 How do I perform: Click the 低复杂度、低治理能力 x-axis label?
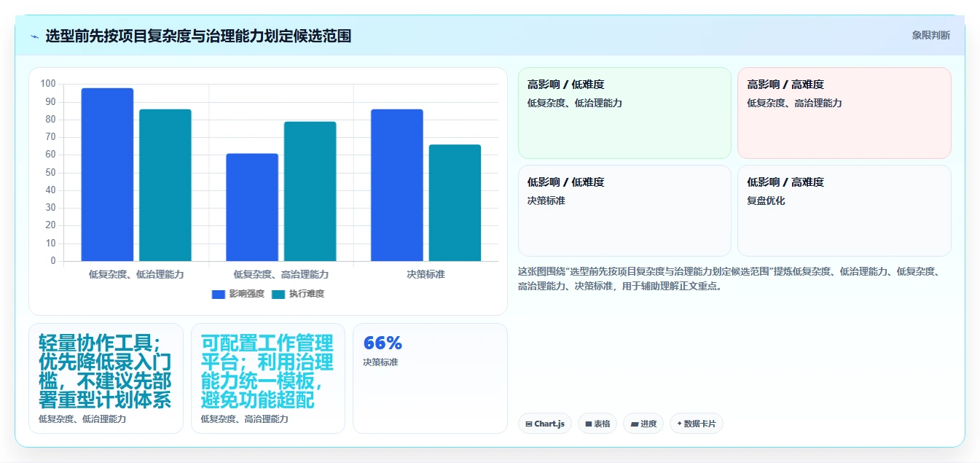click(x=136, y=275)
